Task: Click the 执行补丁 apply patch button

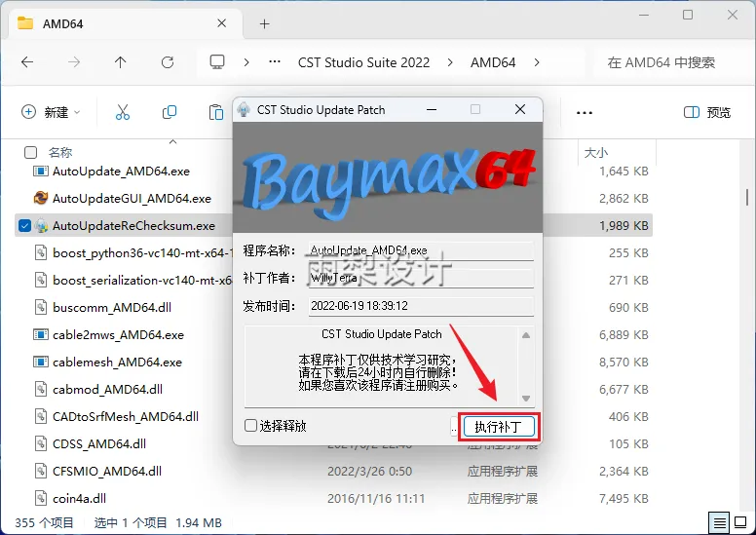Action: (499, 427)
